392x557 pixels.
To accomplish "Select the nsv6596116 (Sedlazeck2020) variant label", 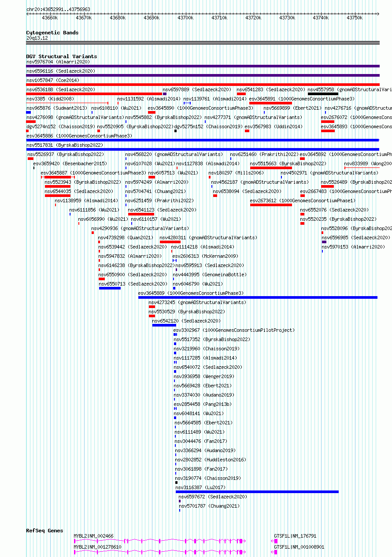I will click(61, 71).
